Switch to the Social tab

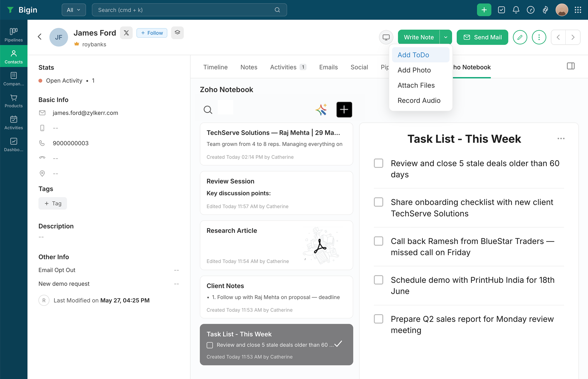click(359, 67)
